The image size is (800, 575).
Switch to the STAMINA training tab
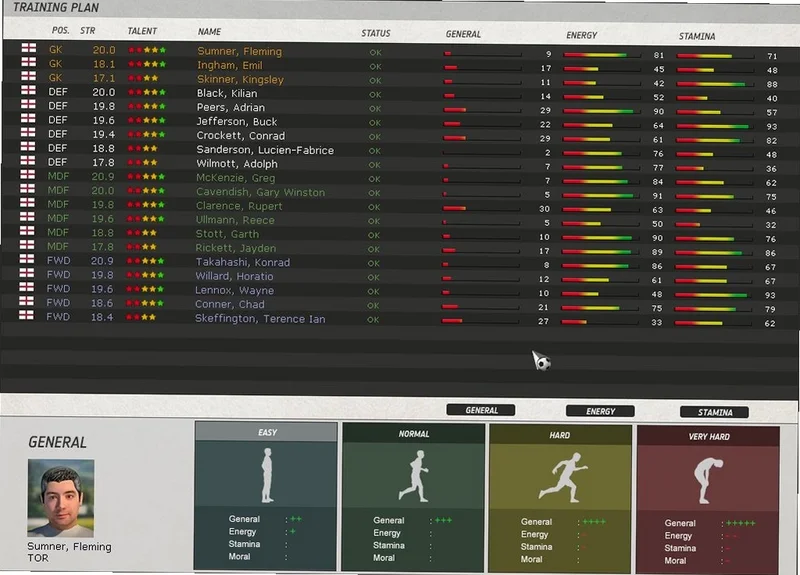tap(714, 412)
